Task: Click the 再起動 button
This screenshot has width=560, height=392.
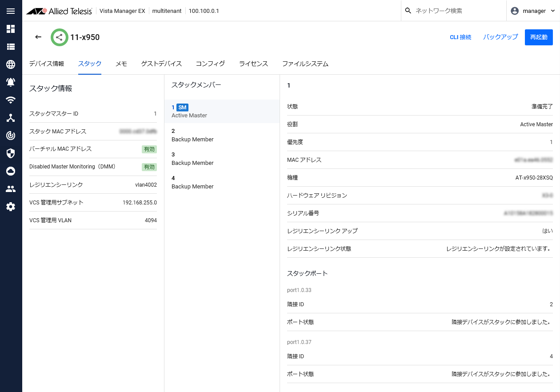Action: pyautogui.click(x=539, y=37)
